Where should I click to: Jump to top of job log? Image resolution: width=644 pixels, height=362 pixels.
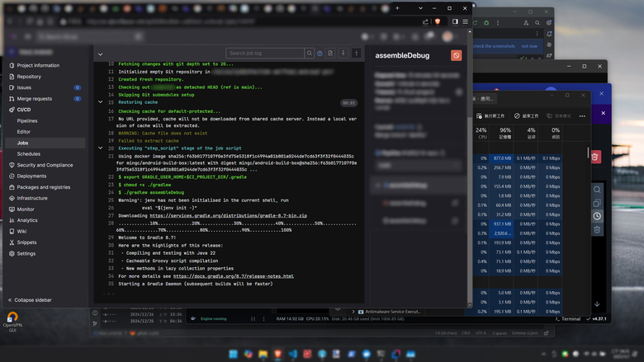(343, 53)
